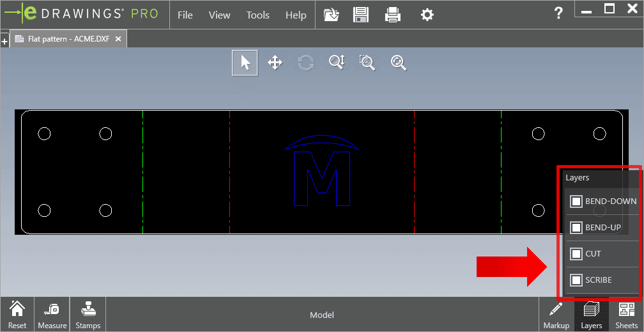Click the Layers panel title
Viewport: 644px width, 332px height.
(577, 178)
